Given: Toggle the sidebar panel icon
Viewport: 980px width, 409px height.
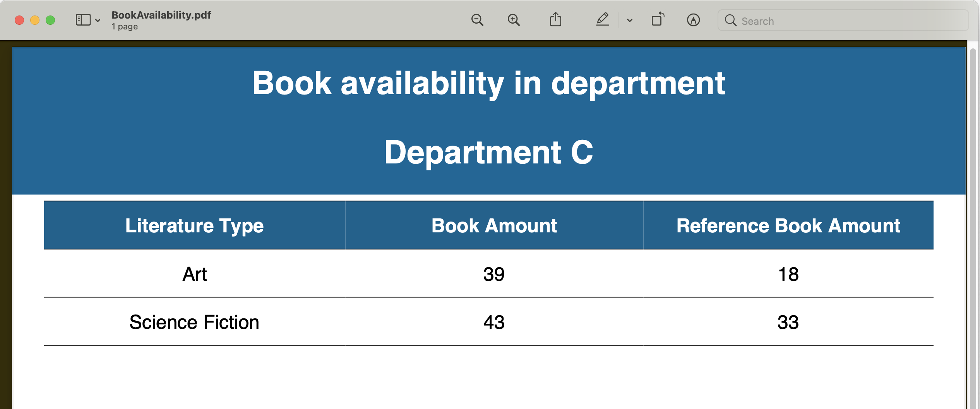Looking at the screenshot, I should pos(83,20).
